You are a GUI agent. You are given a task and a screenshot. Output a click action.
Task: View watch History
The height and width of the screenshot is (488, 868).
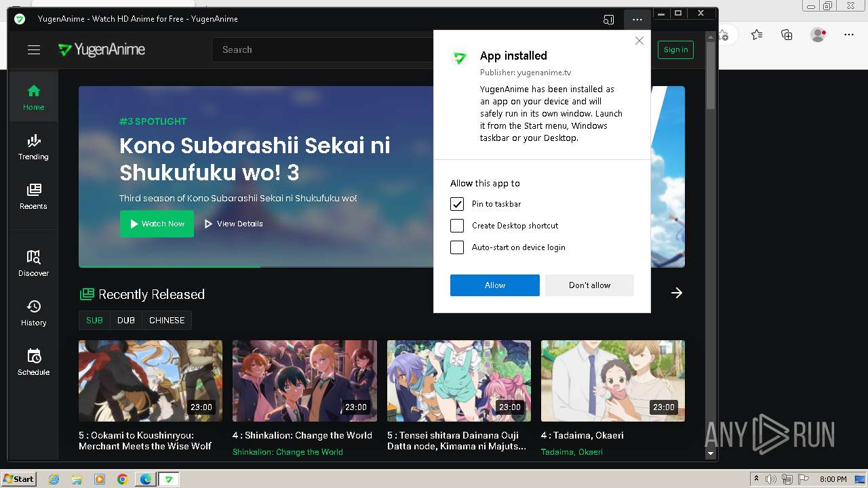33,313
